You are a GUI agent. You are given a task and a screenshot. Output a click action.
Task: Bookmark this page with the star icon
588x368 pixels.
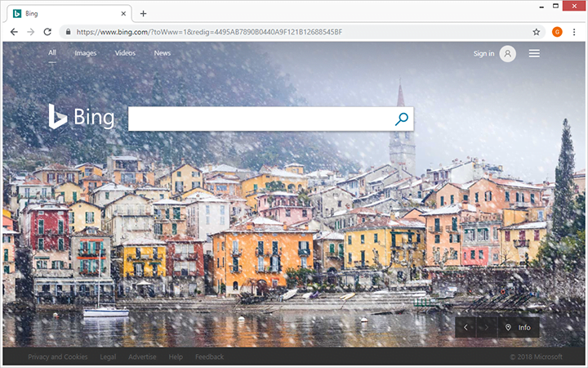[537, 32]
